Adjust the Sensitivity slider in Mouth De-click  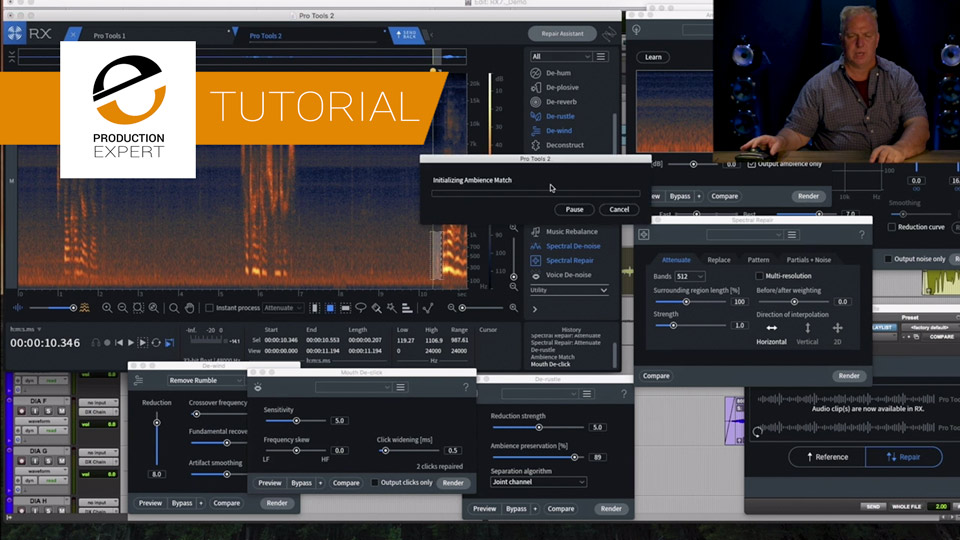coord(296,421)
